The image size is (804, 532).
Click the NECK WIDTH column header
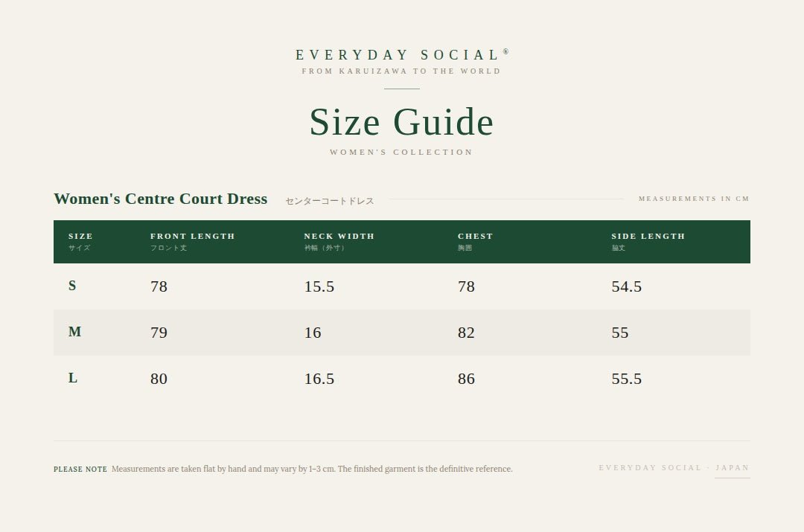tap(339, 237)
